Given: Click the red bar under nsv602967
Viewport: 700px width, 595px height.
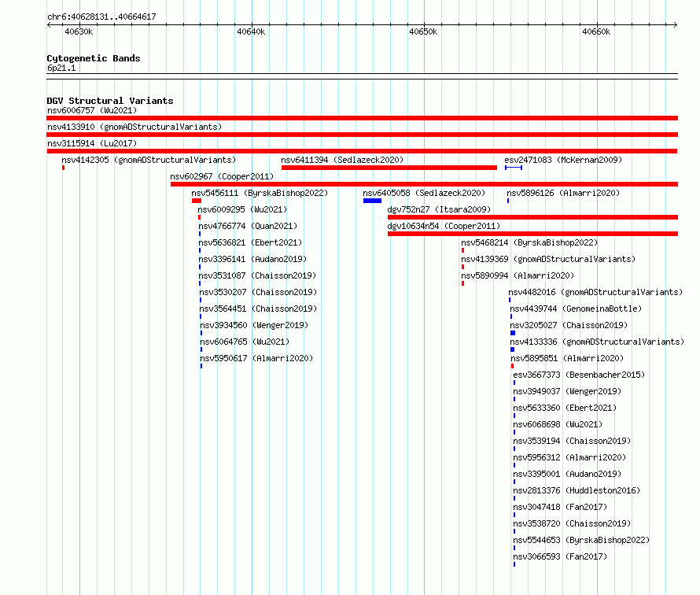Looking at the screenshot, I should 424,184.
